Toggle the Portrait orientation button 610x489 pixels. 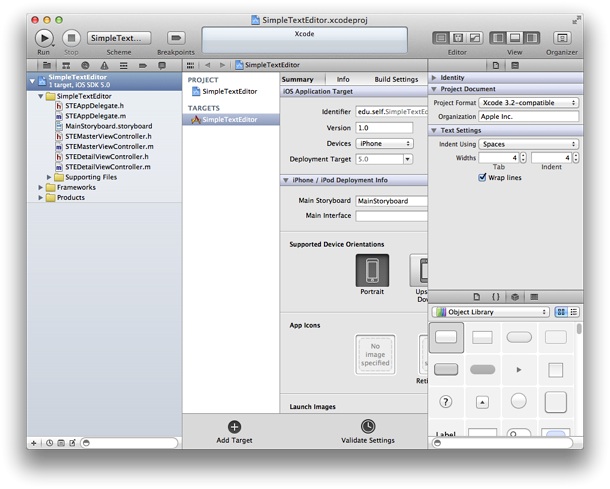[372, 271]
